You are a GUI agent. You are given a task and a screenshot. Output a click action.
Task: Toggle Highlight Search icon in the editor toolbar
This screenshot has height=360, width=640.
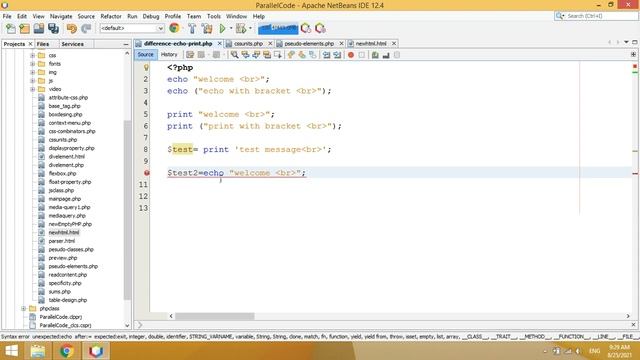(x=267, y=55)
